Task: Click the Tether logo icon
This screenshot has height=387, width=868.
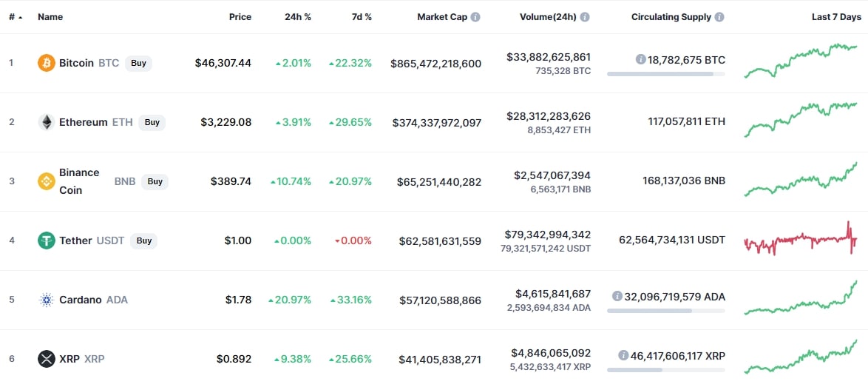Action: point(47,240)
